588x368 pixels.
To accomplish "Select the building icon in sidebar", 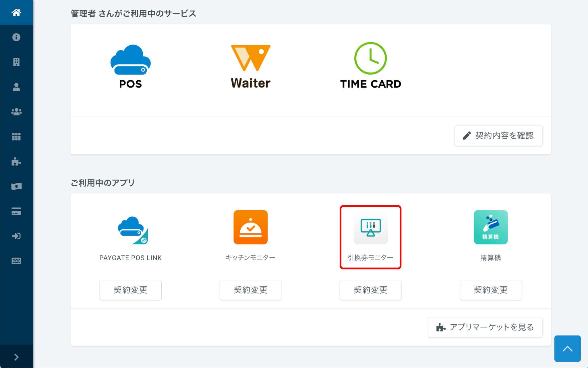I will click(x=16, y=62).
